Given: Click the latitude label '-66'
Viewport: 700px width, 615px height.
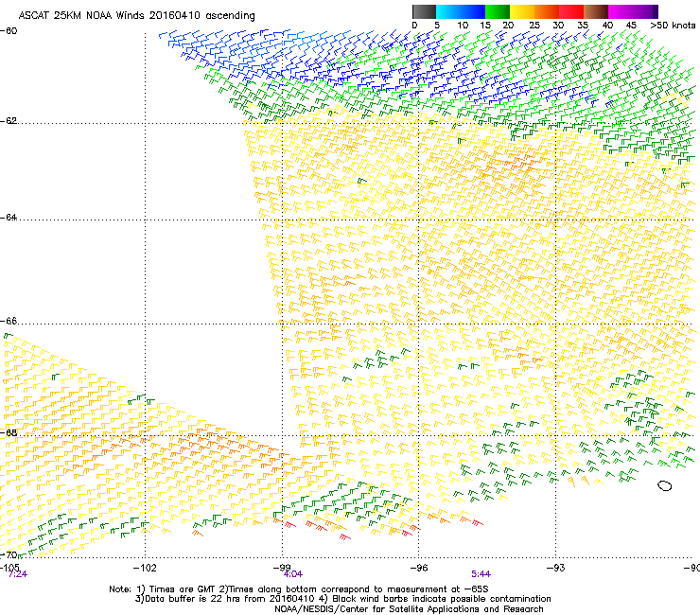Looking at the screenshot, I should (x=9, y=321).
